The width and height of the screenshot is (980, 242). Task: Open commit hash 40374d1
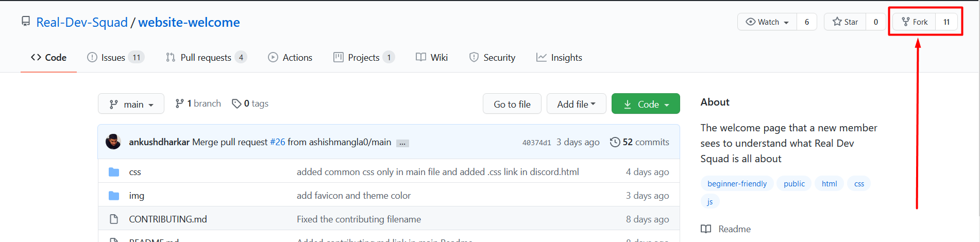(x=536, y=143)
